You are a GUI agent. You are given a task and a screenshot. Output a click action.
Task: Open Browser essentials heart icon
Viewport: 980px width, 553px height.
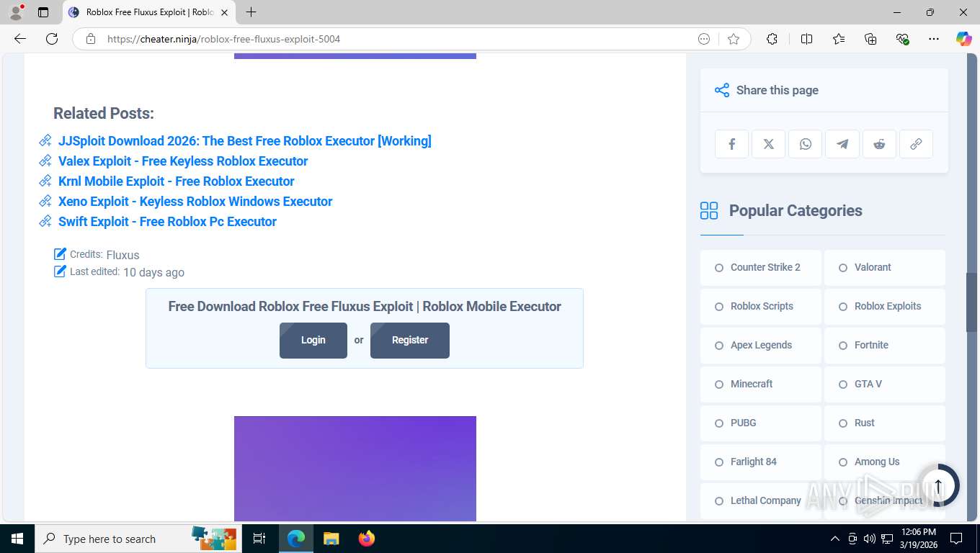pyautogui.click(x=902, y=39)
